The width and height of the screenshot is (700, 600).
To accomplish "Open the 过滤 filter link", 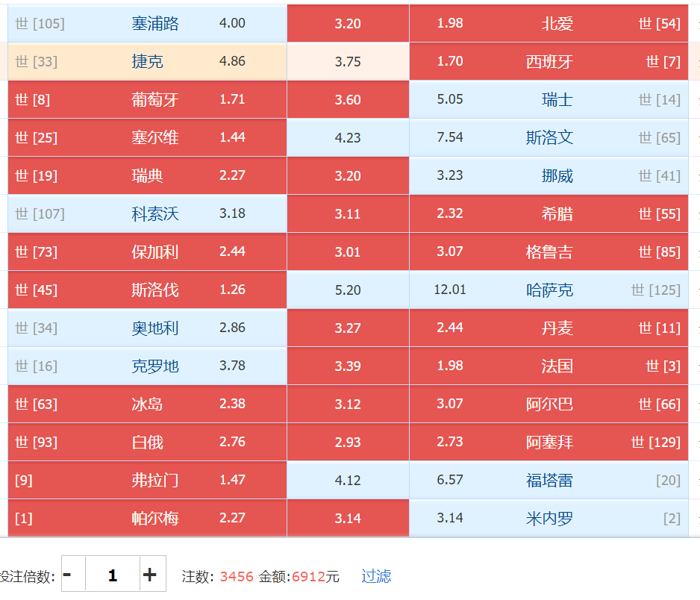I will click(376, 576).
